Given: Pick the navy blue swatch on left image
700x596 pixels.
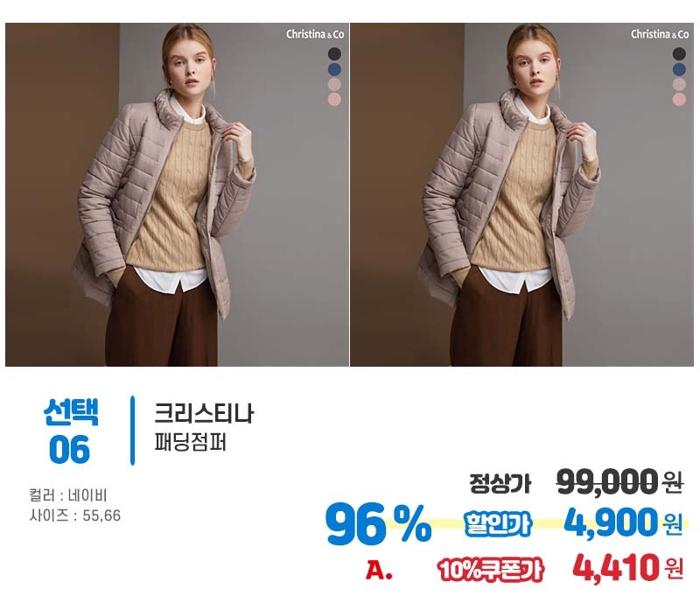Looking at the screenshot, I should click(x=334, y=69).
